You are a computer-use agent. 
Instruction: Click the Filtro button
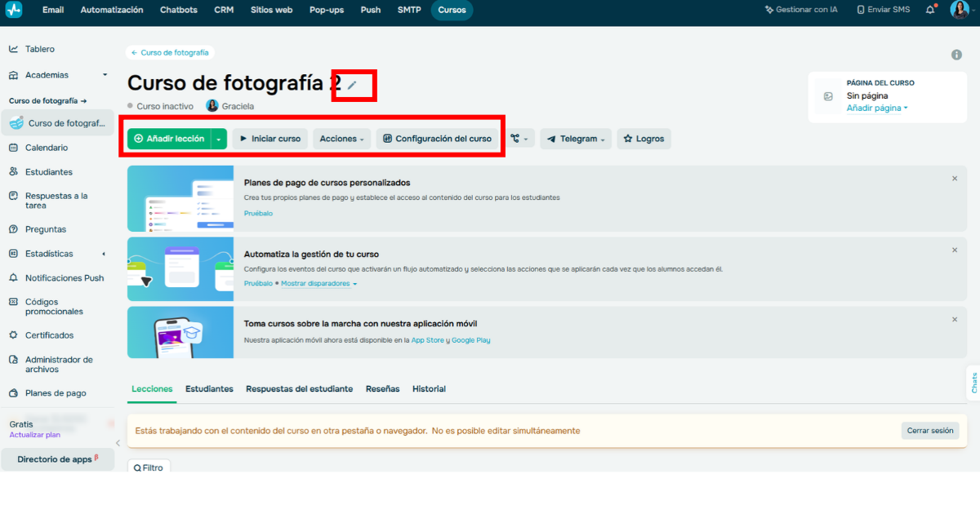point(149,467)
